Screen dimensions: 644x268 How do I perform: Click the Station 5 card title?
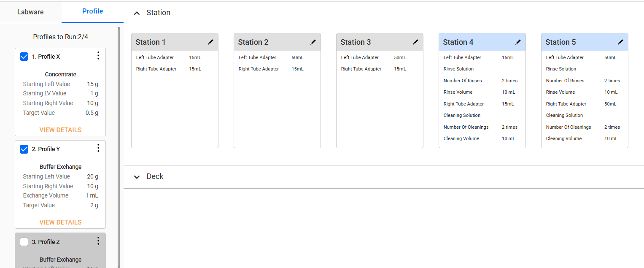point(560,42)
